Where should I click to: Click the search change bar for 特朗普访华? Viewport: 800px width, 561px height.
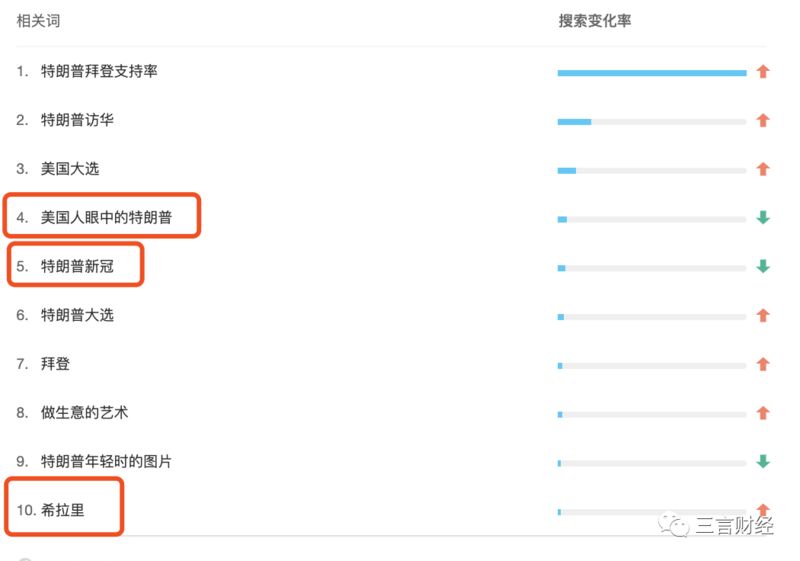tap(652, 122)
